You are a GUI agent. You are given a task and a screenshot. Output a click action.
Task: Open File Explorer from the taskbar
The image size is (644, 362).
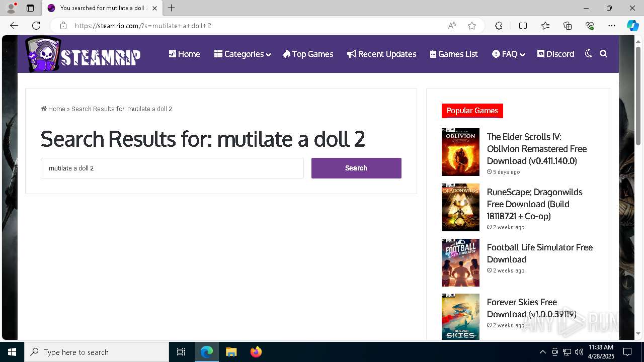[231, 352]
